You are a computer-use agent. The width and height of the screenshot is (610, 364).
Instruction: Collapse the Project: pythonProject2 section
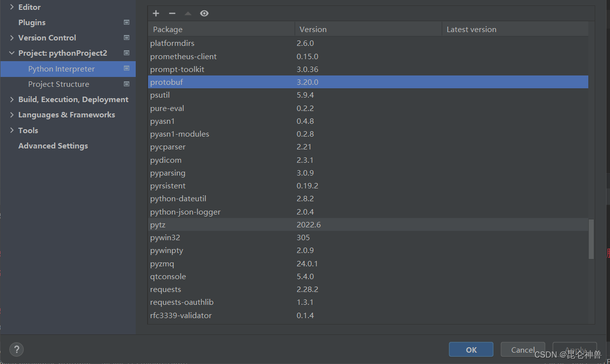(x=11, y=53)
